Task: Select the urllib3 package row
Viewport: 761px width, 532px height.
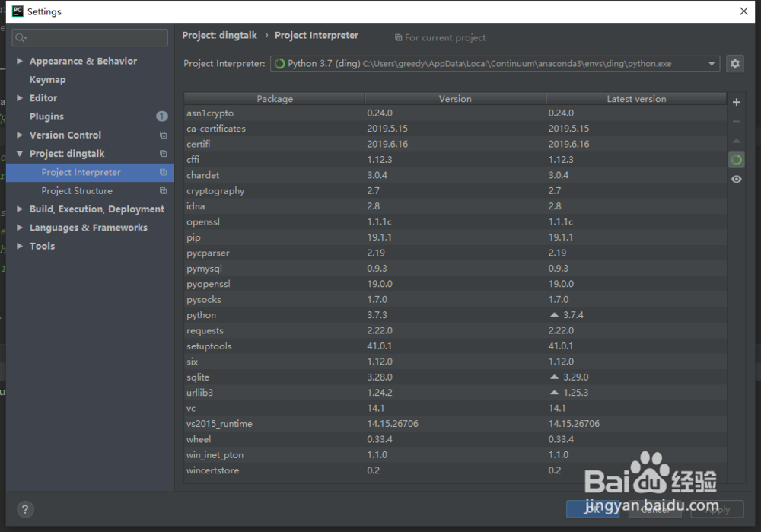Action: click(455, 393)
